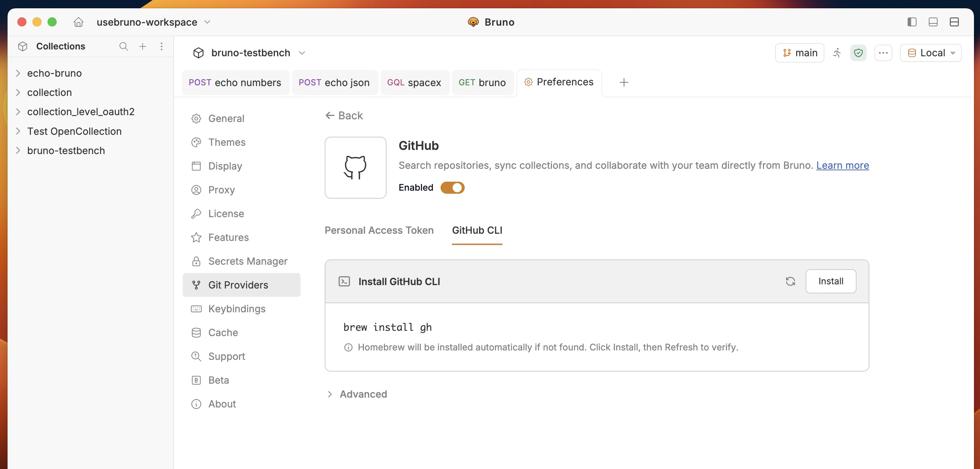Follow the Learn more link
Screen dimensions: 980x469
tap(842, 165)
